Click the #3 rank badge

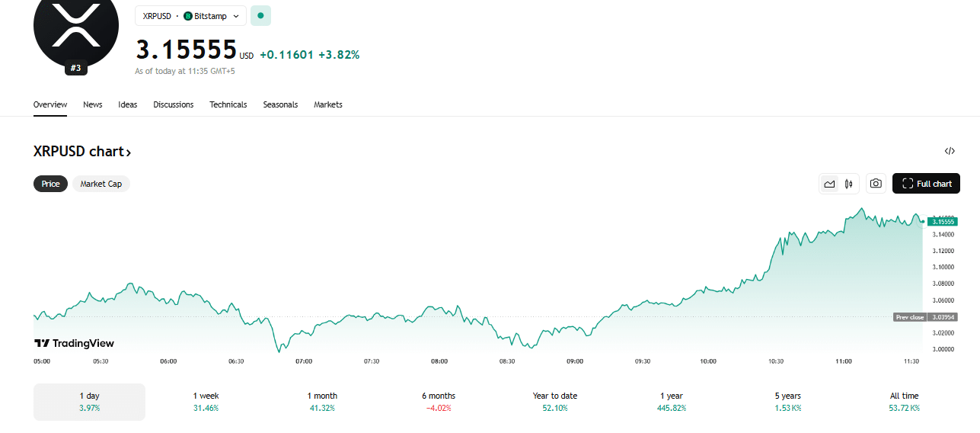coord(75,69)
